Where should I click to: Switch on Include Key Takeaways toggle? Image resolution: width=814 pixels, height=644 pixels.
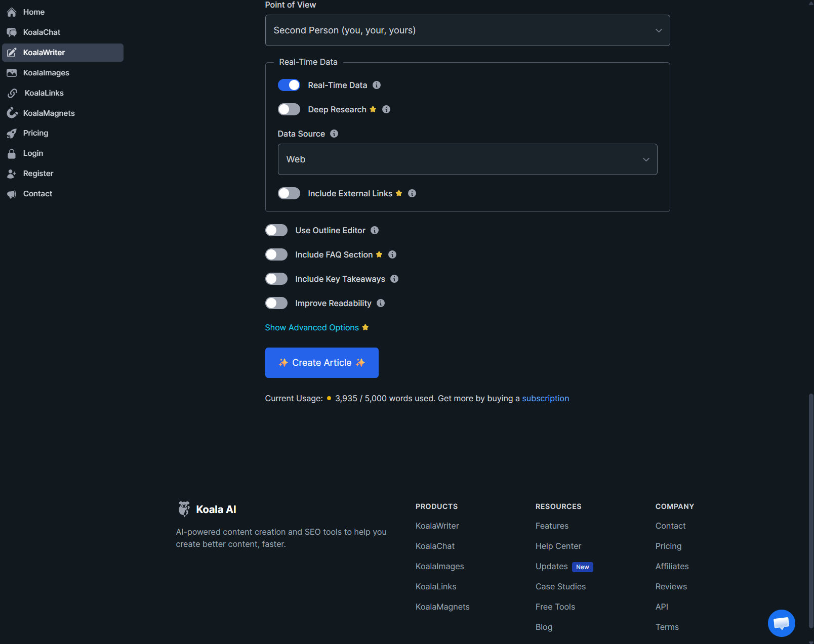coord(276,279)
